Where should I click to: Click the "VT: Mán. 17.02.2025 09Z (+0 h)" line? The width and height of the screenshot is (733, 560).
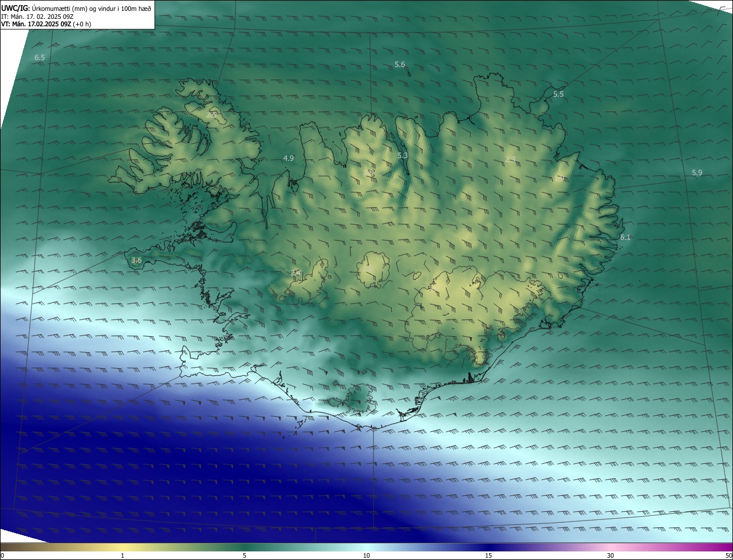pyautogui.click(x=46, y=24)
